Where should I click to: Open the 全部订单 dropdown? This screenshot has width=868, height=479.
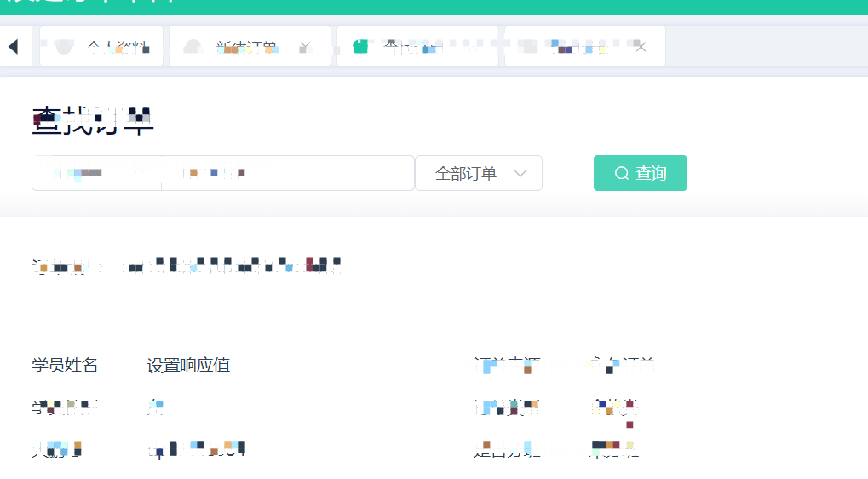click(x=478, y=174)
